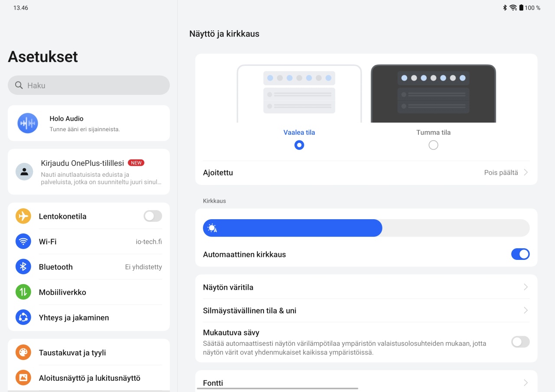Open Taustakuvat ja tyyli settings

[x=89, y=353]
